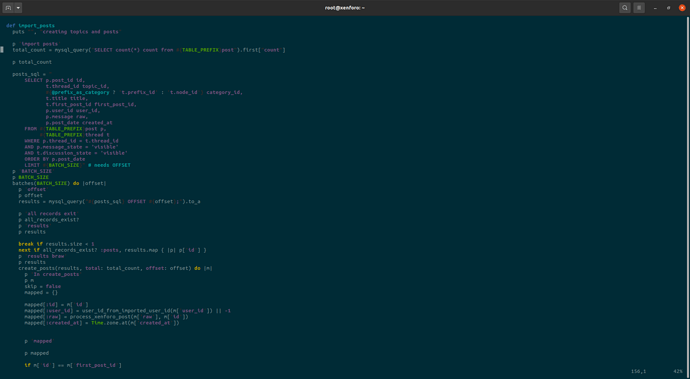
Task: Click 'WHERE p.thread_id = t.thread_id' line
Action: click(71, 141)
